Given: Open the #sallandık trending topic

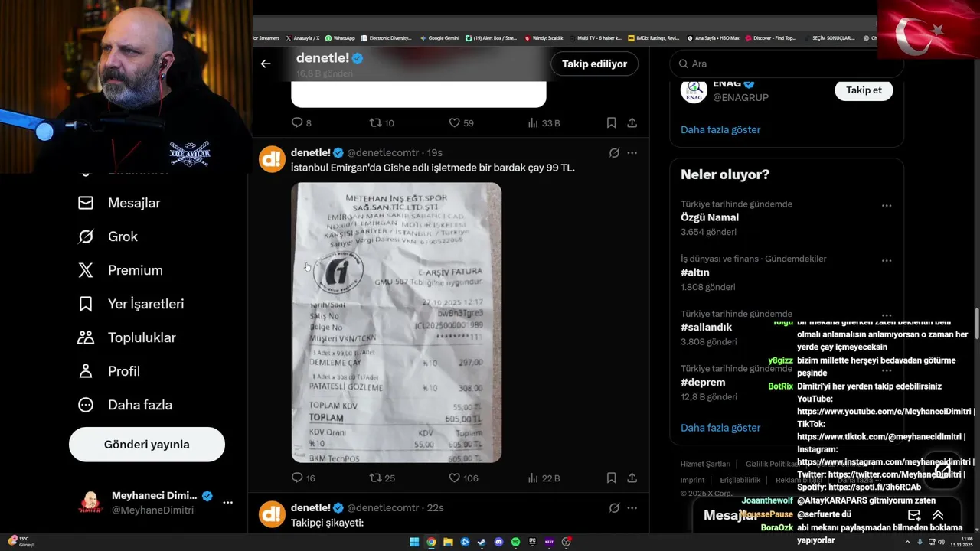Looking at the screenshot, I should click(706, 327).
